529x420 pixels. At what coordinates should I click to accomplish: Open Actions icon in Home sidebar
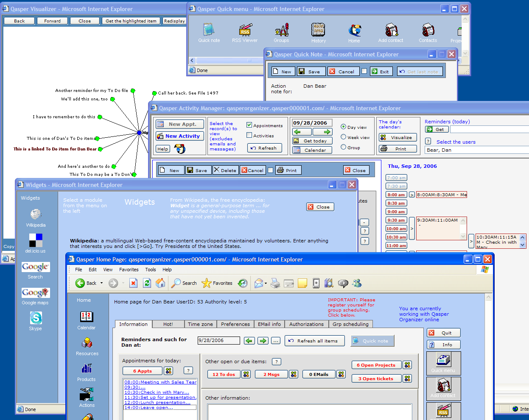87,394
